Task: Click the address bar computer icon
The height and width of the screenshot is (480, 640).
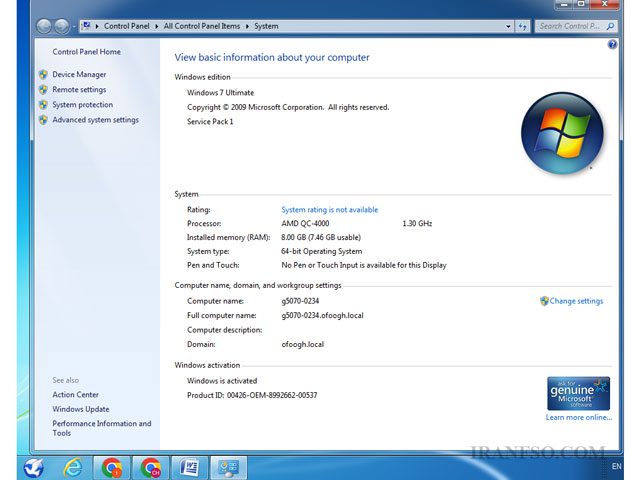Action: 86,26
